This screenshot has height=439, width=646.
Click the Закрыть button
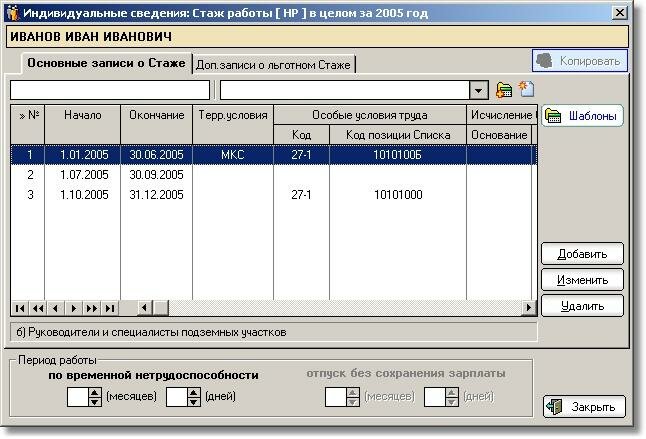point(584,407)
